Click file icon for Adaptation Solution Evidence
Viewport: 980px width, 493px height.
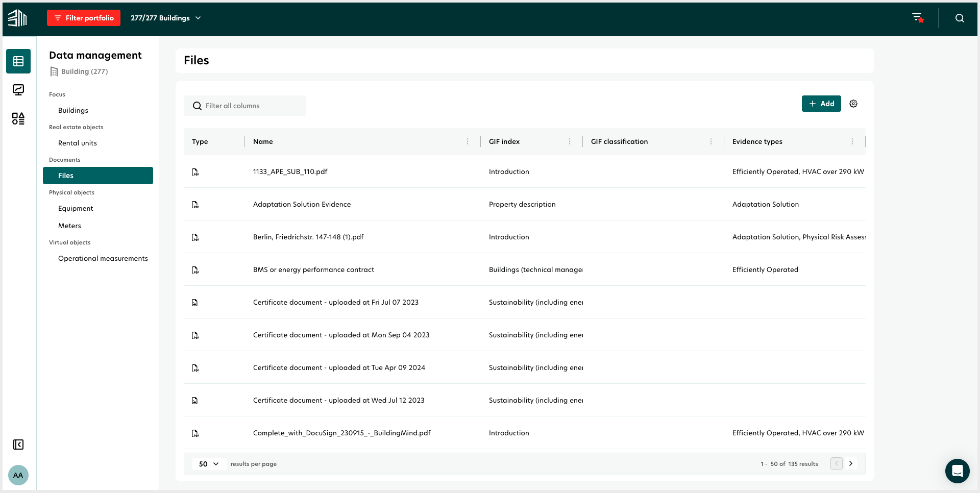pos(195,205)
